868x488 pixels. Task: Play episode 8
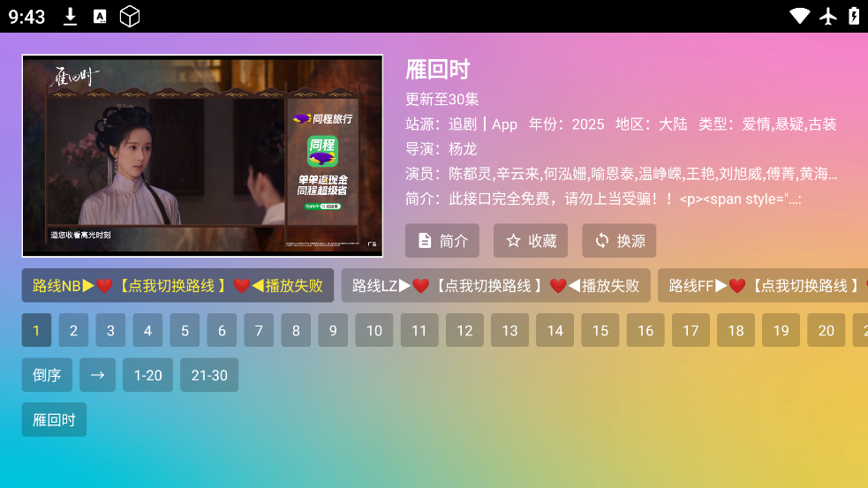pyautogui.click(x=296, y=330)
